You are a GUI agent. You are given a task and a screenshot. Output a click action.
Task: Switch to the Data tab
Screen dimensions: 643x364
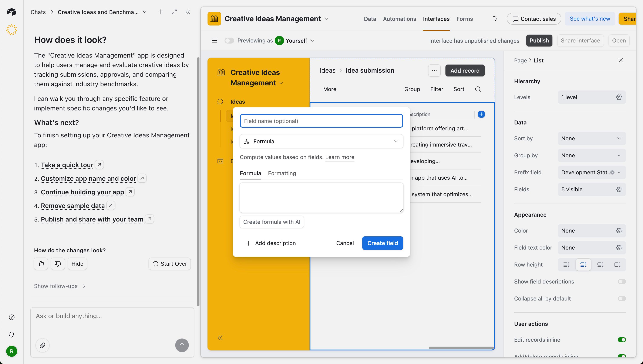pos(370,19)
